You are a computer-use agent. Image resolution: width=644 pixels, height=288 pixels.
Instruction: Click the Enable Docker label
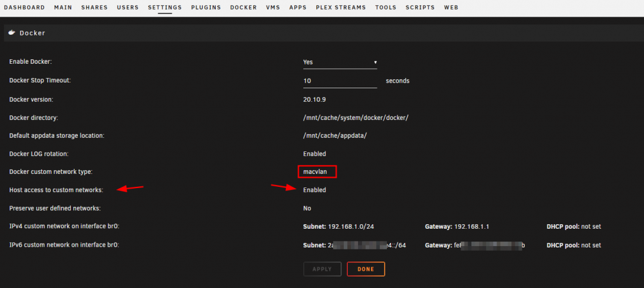point(31,62)
